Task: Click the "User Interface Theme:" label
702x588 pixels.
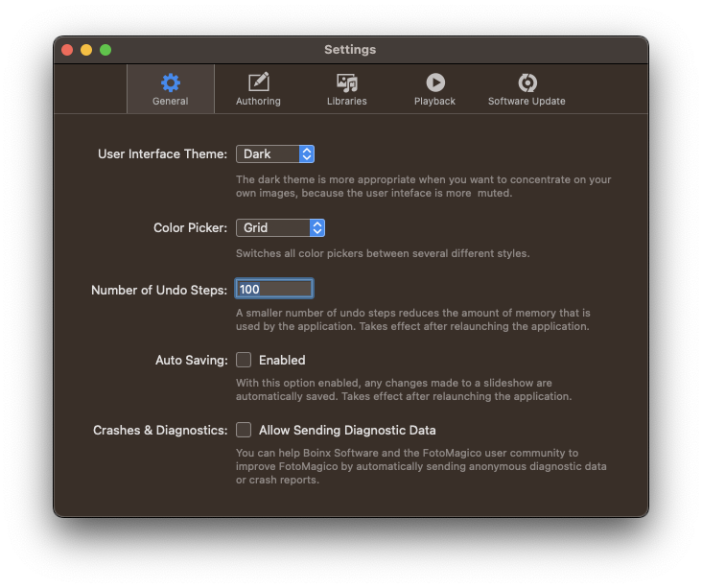Action: pos(162,154)
